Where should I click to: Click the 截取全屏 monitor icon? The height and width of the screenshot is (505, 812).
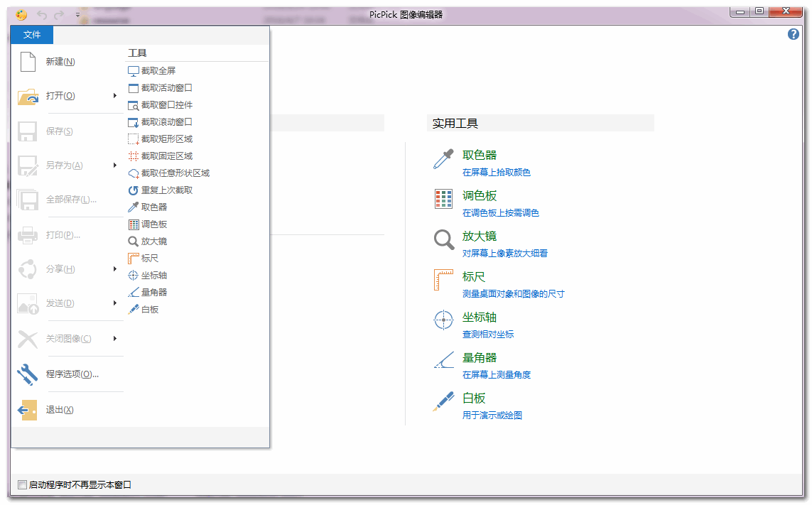point(133,71)
